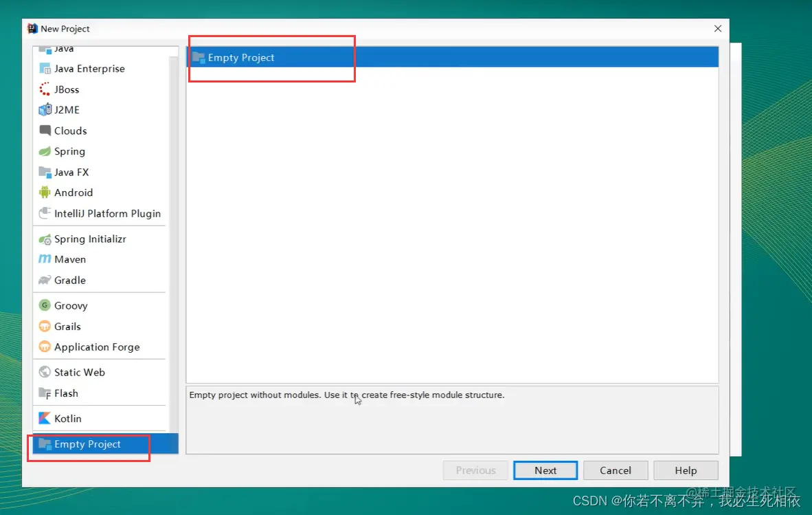Click the Application Forge icon
812x515 pixels.
click(45, 347)
